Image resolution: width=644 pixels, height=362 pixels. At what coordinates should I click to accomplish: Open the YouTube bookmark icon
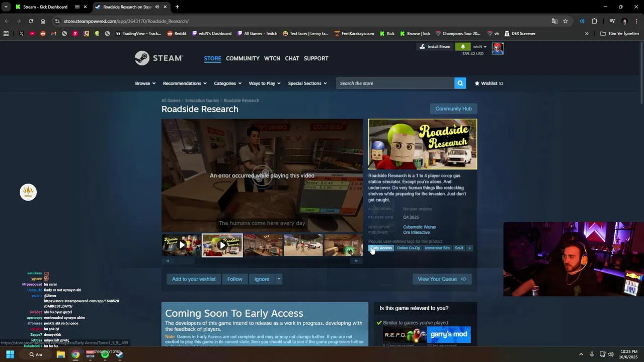32,34
